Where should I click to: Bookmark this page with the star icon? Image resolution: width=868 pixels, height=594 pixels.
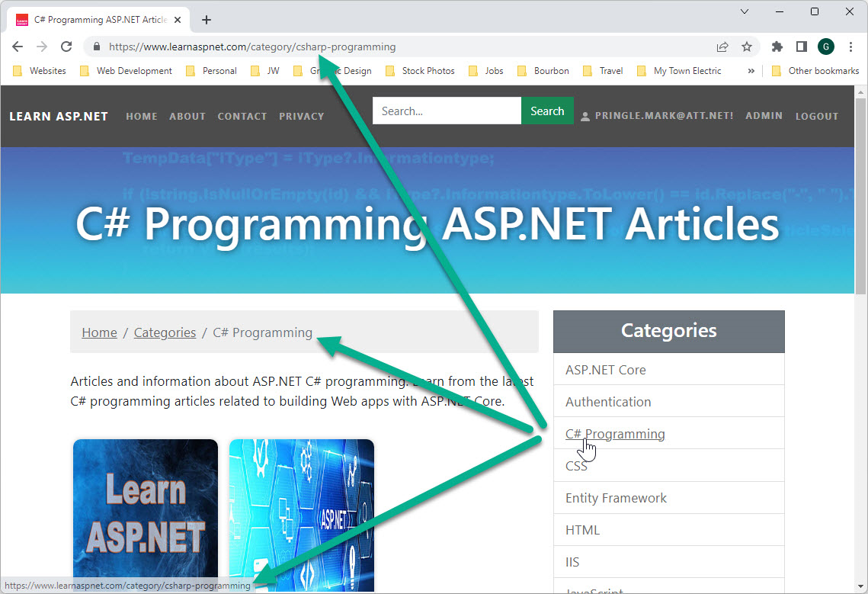tap(747, 47)
